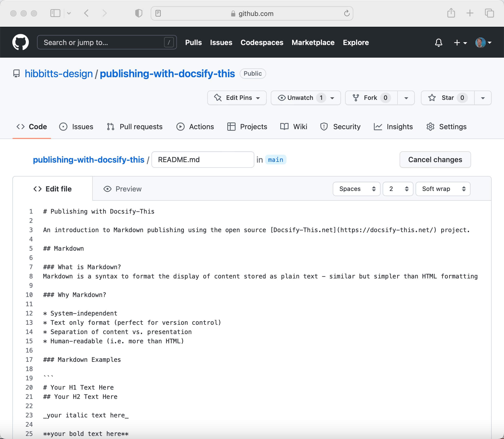Open the Edit Pins dropdown
The height and width of the screenshot is (439, 504).
click(x=237, y=98)
